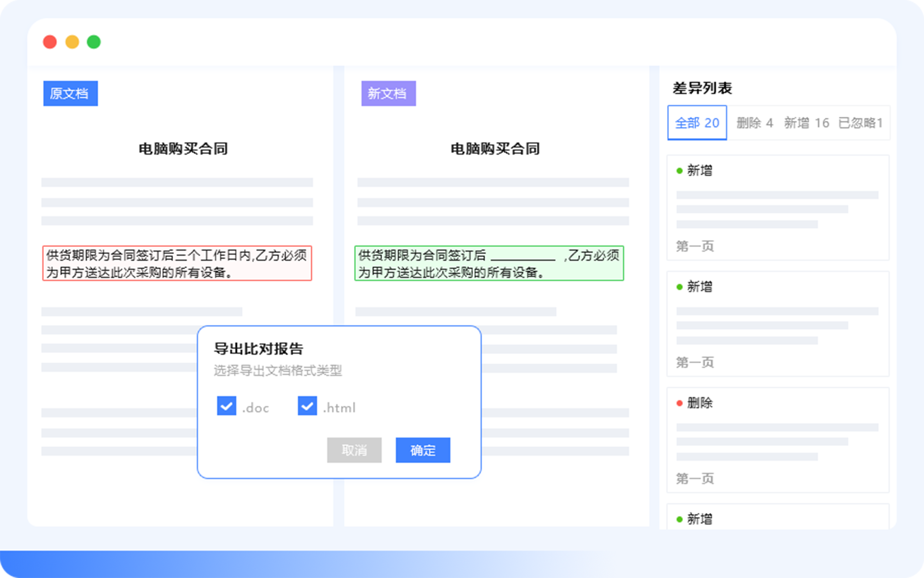
Task: Click the green dot beside first 新增 entry
Action: (679, 171)
